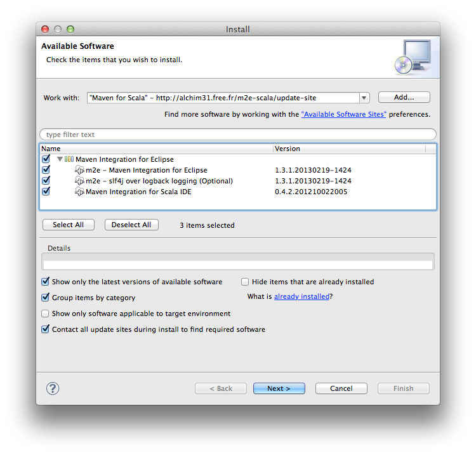Disable Contact all update sites during install
The image size is (476, 455).
click(45, 329)
